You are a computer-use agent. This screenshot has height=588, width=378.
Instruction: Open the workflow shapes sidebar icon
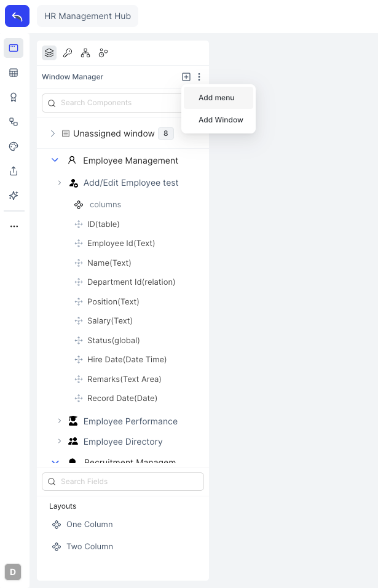point(14,122)
